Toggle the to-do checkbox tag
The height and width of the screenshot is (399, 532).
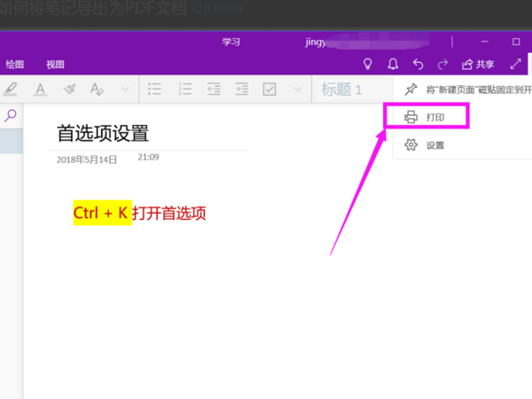point(270,89)
